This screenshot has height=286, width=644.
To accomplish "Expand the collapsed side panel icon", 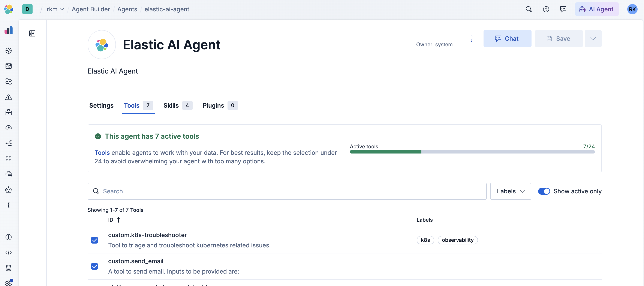I will click(x=32, y=33).
